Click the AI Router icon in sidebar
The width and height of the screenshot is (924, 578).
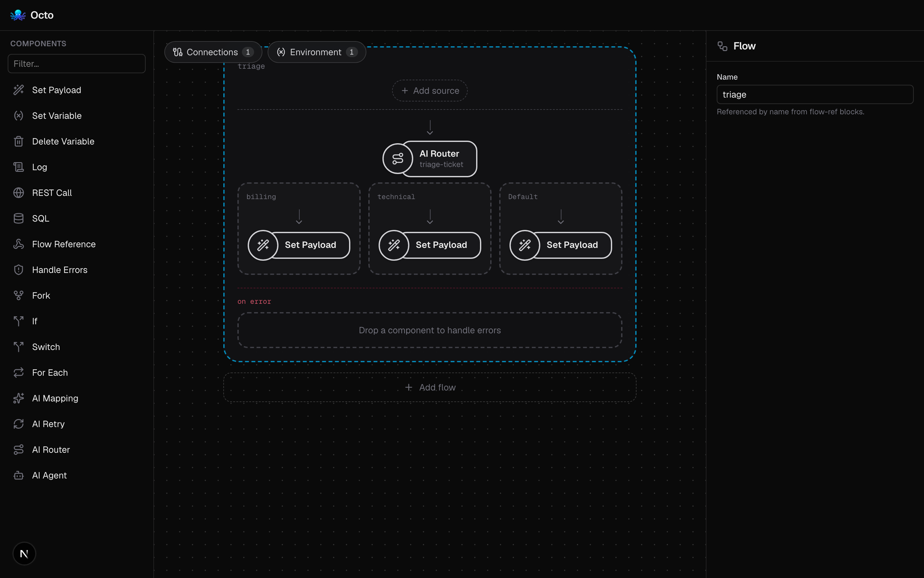click(x=18, y=450)
